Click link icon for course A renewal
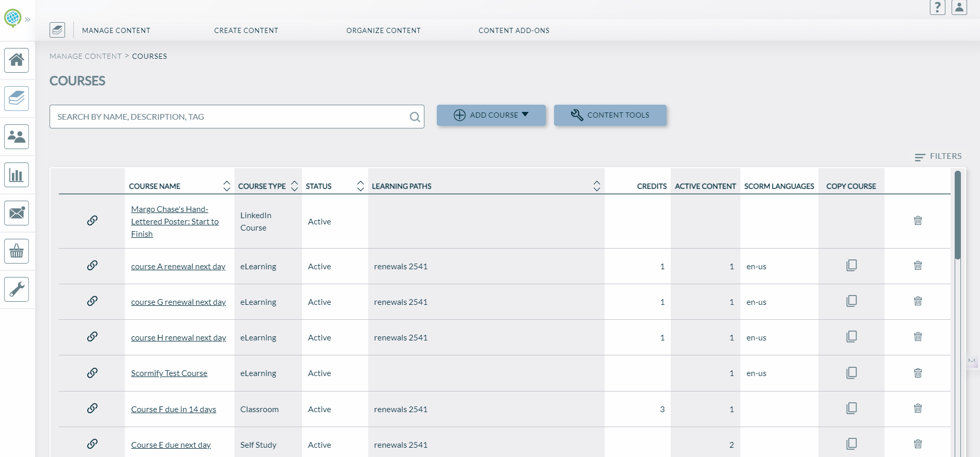980x457 pixels. coord(92,266)
